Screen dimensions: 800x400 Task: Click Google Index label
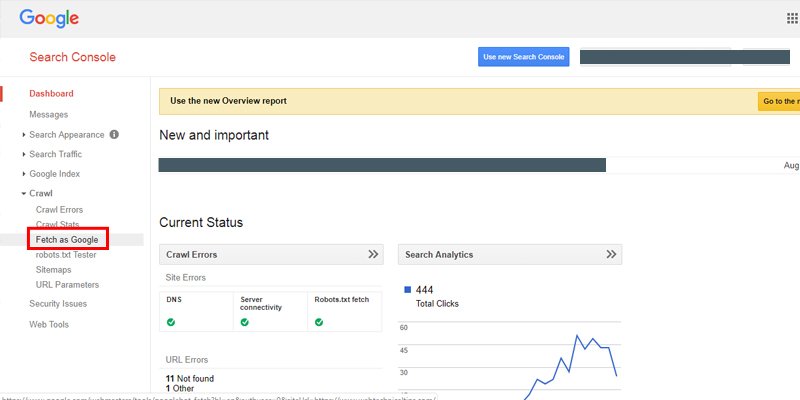click(x=55, y=174)
